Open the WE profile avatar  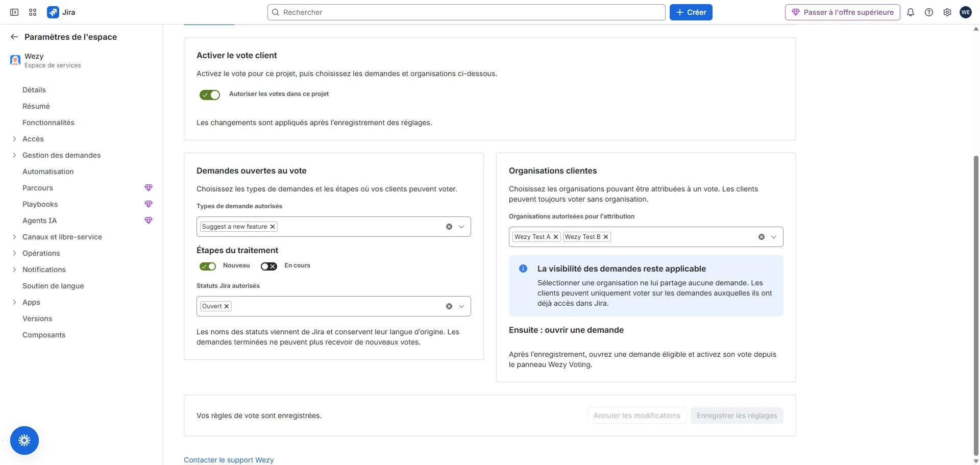pyautogui.click(x=966, y=12)
